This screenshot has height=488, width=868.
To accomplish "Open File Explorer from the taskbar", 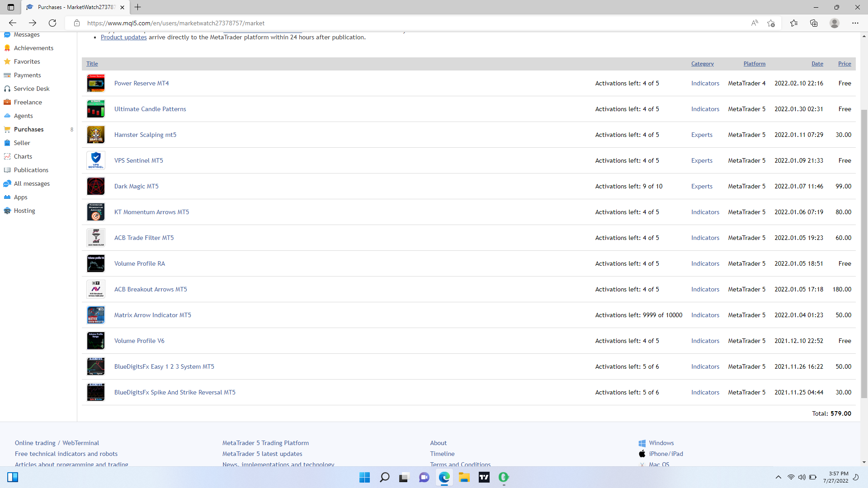I will (464, 477).
